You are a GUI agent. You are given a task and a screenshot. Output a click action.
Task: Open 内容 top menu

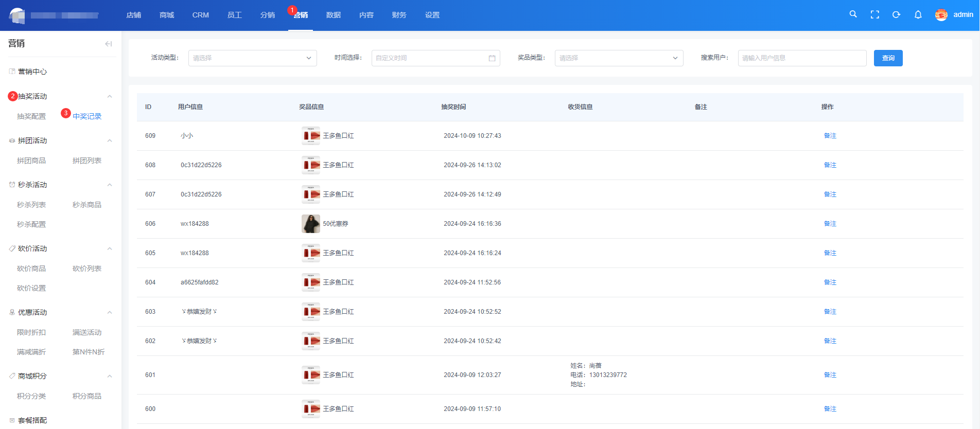pyautogui.click(x=366, y=15)
